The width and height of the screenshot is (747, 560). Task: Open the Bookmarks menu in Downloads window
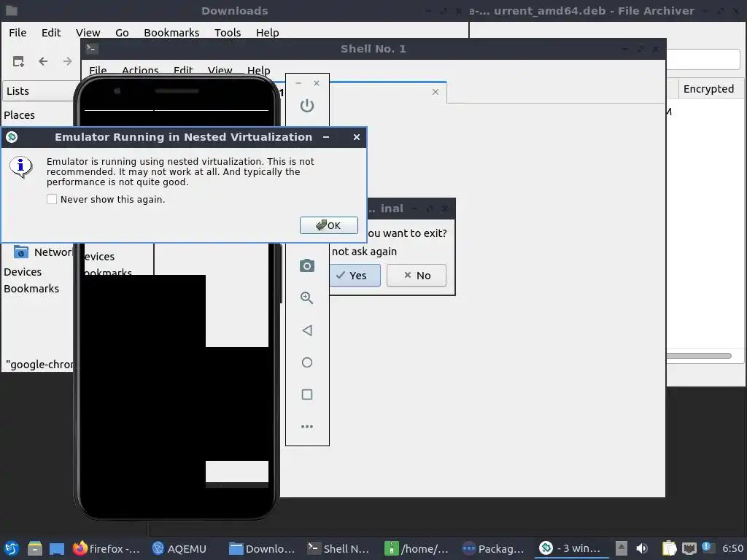pyautogui.click(x=171, y=32)
